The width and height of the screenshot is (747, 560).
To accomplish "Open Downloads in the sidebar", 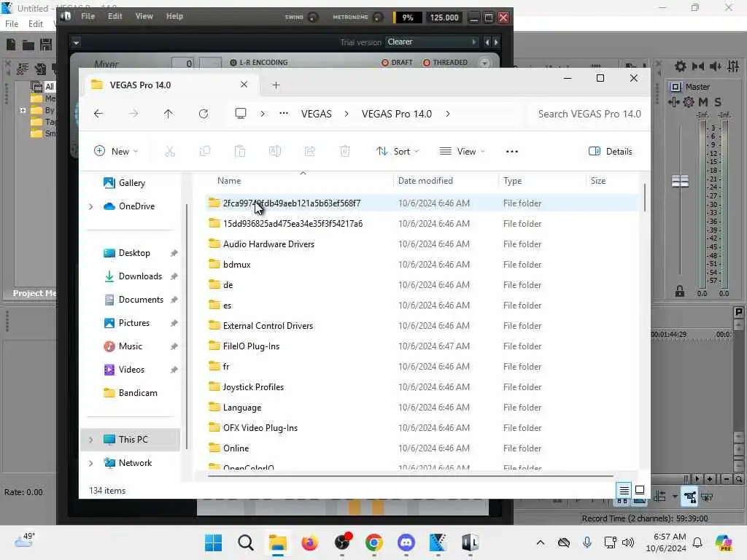I will tap(140, 276).
